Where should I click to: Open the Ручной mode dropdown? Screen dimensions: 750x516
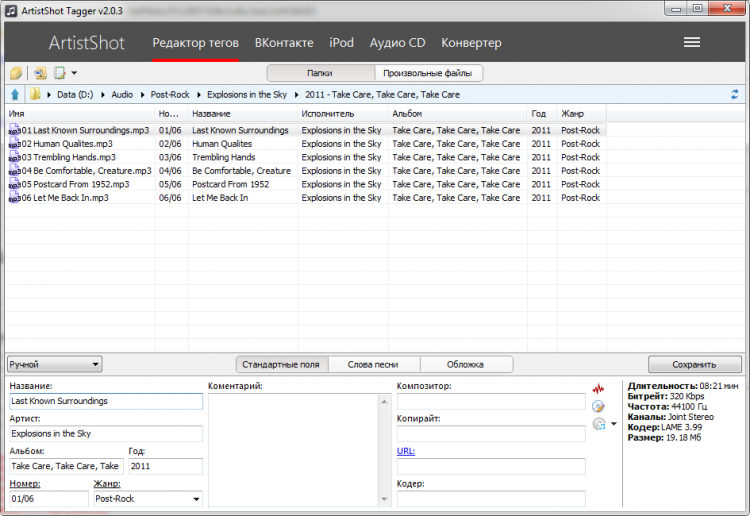(54, 365)
